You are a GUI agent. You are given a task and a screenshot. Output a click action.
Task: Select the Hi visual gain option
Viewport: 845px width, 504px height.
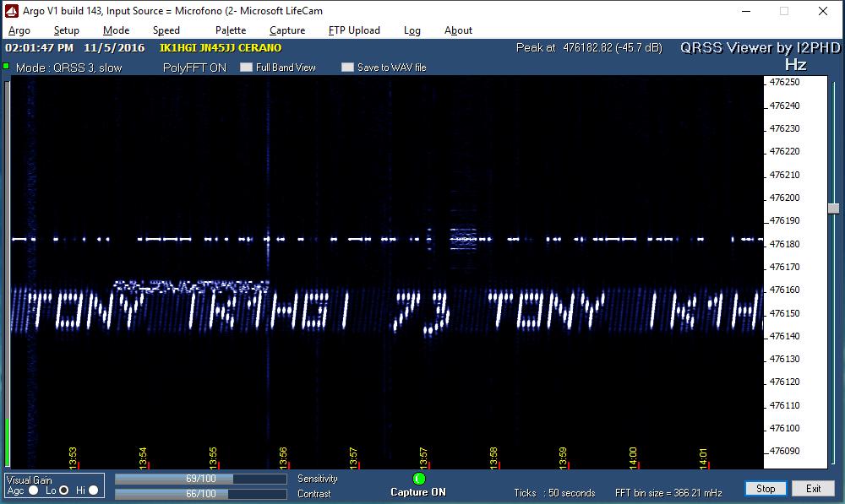pyautogui.click(x=93, y=490)
